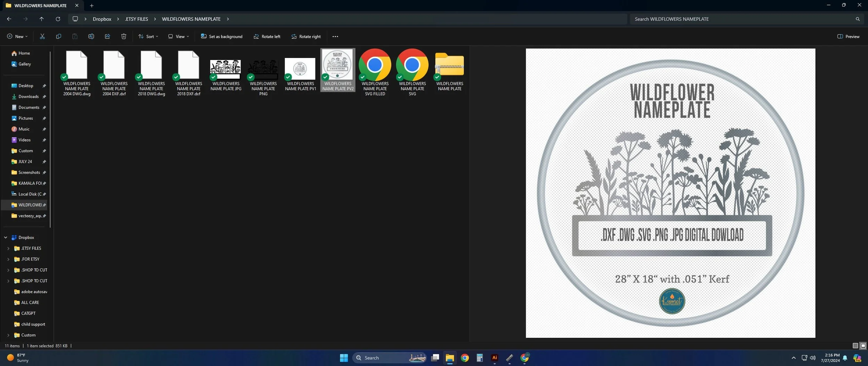Open Local Disk in navigation pane

[30, 194]
